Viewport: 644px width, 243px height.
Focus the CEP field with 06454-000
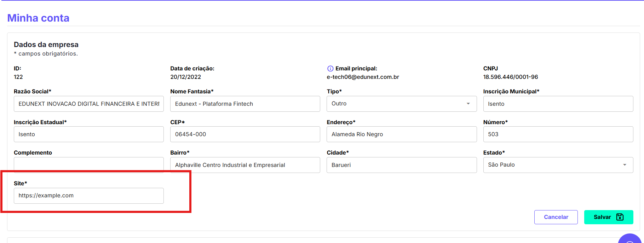click(x=245, y=134)
